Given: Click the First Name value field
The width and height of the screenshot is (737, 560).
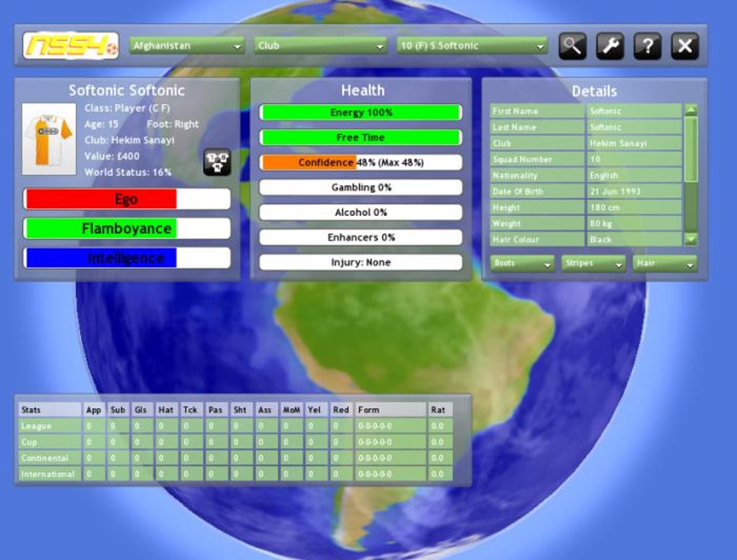Looking at the screenshot, I should point(634,111).
